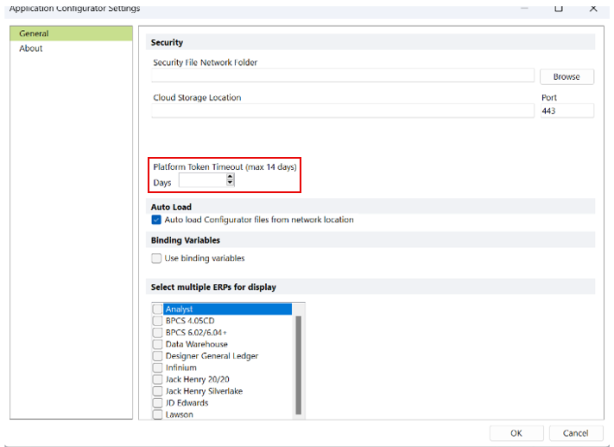Focus the Security File Network Folder field
The height and width of the screenshot is (447, 614).
343,75
